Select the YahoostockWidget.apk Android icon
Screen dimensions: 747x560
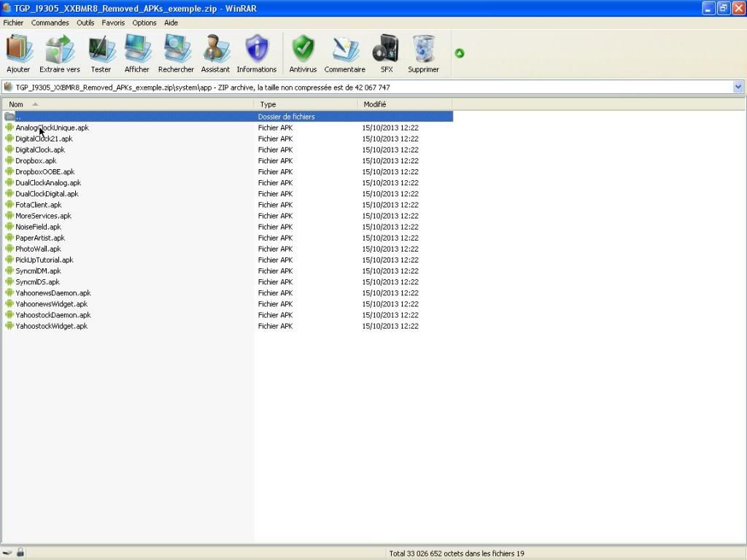tap(9, 326)
